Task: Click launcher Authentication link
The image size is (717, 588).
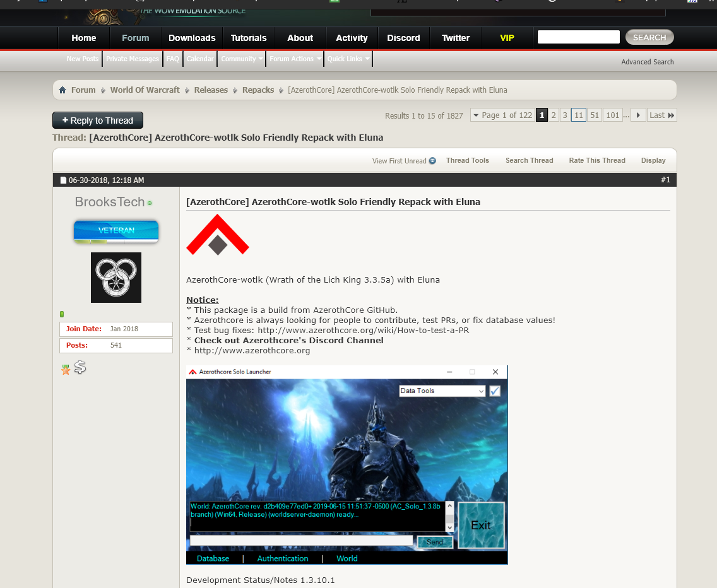Action: coord(283,558)
